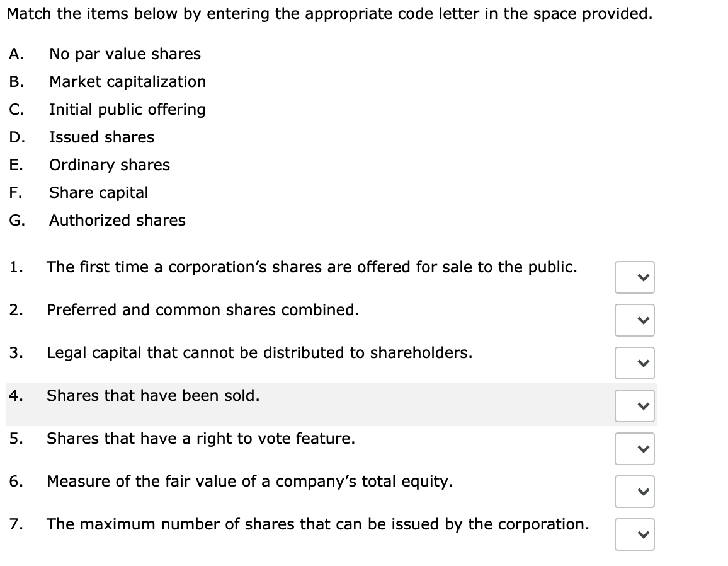Viewport: 728px width, 566px height.
Task: Select the text 'No par value shares'
Action: click(x=125, y=54)
